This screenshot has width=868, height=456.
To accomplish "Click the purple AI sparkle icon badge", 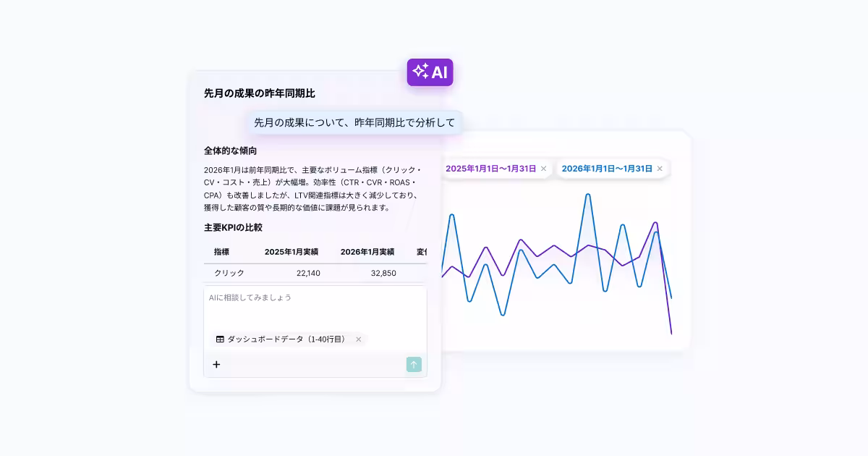I will 430,72.
